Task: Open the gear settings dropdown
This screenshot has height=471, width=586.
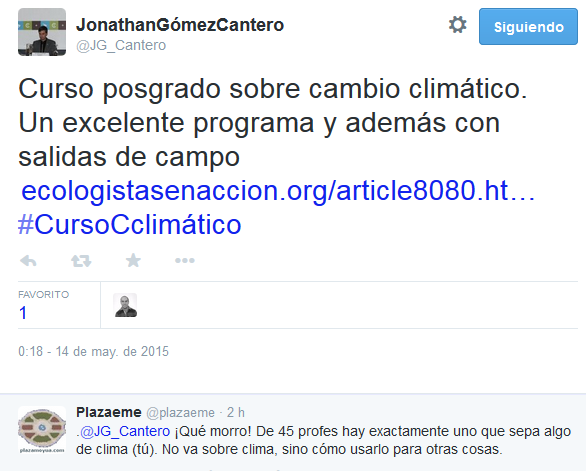Action: coord(457,25)
